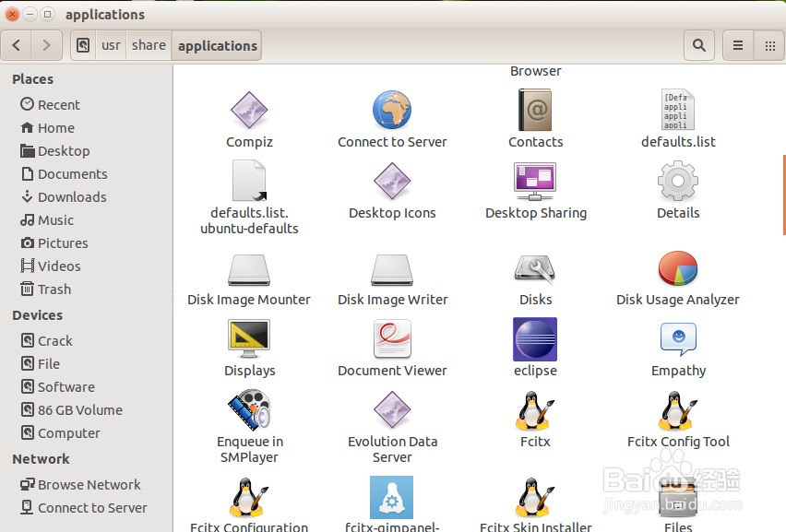The width and height of the screenshot is (786, 532).
Task: Open Evolution Data Server icon
Action: pyautogui.click(x=392, y=409)
